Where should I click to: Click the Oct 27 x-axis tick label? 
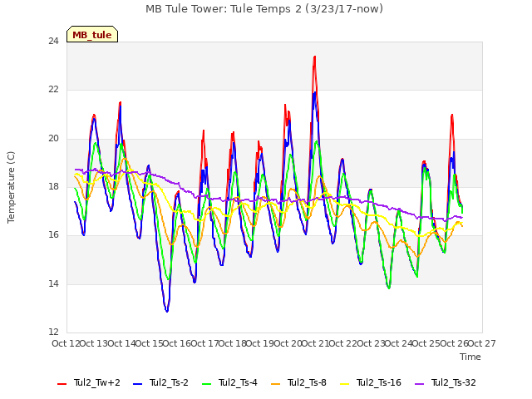[x=482, y=343]
